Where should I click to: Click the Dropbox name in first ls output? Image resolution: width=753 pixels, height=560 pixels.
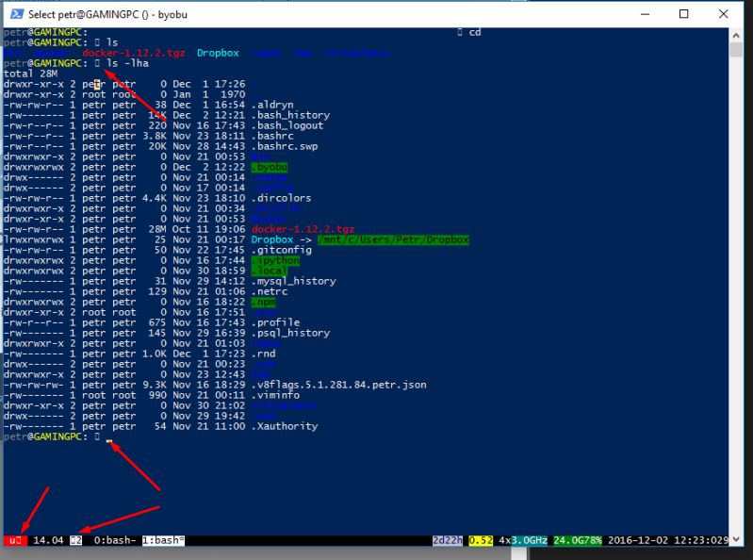point(218,53)
